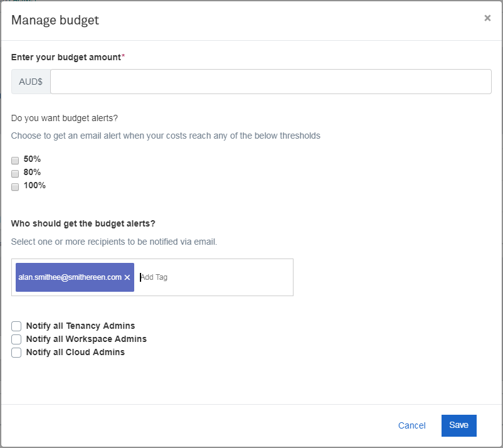Screen dimensions: 503x448
Task: Click the 'Select one or more recipients' hint
Action: click(114, 242)
